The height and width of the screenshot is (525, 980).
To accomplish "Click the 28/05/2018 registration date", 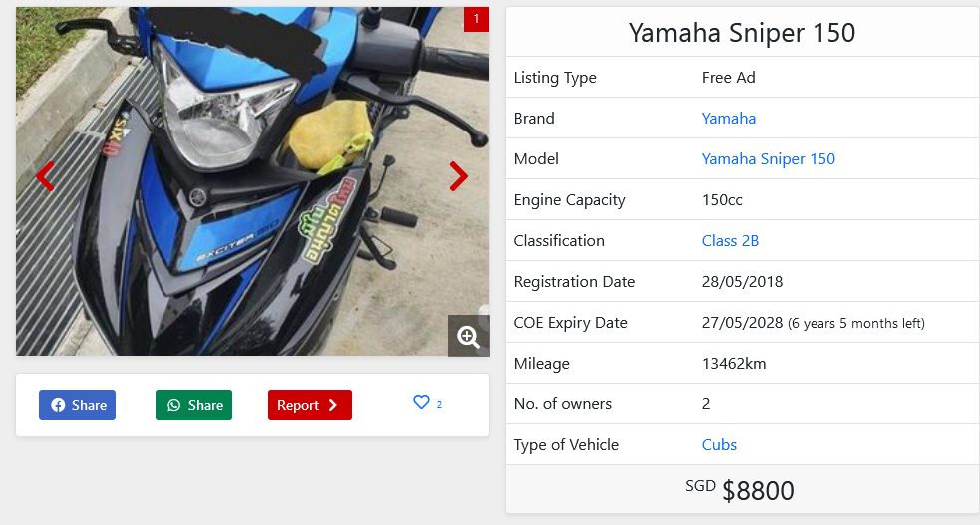I will click(742, 281).
